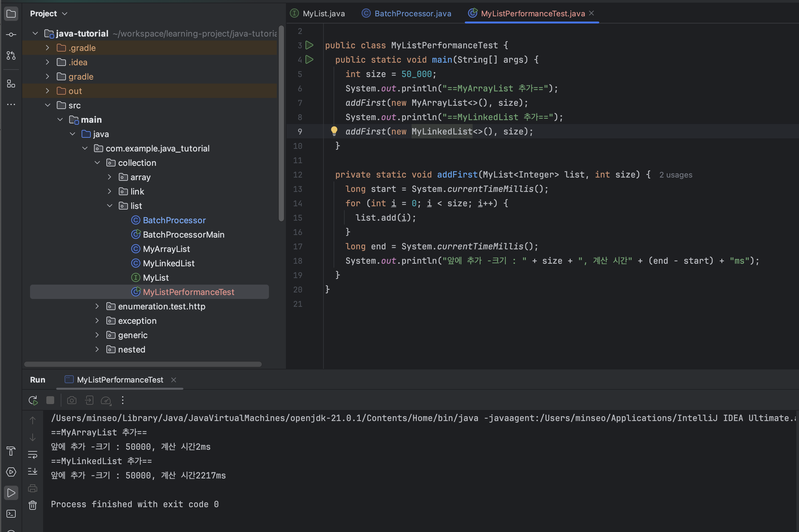The image size is (799, 532).
Task: Place cursor on line 15 list.add(i)
Action: pyautogui.click(x=386, y=217)
